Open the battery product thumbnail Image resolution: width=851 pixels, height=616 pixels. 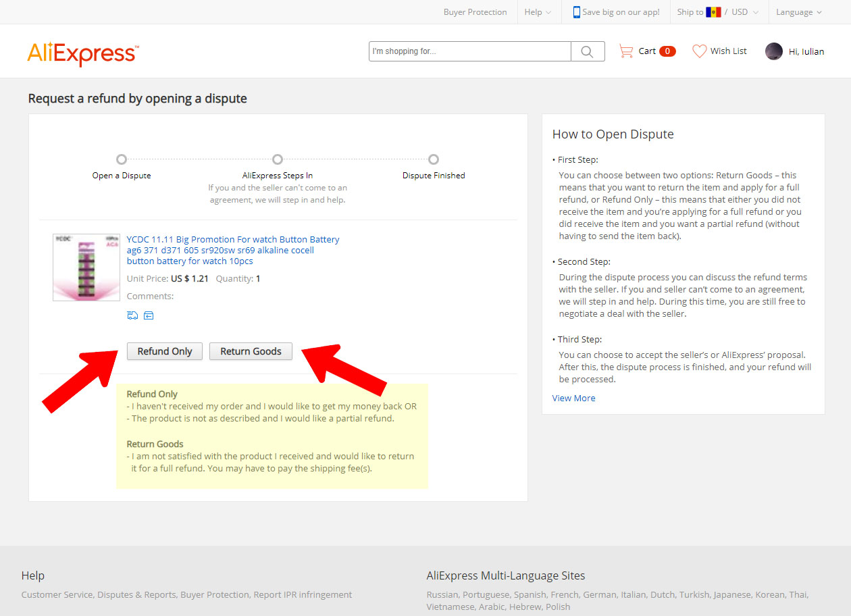pyautogui.click(x=86, y=267)
